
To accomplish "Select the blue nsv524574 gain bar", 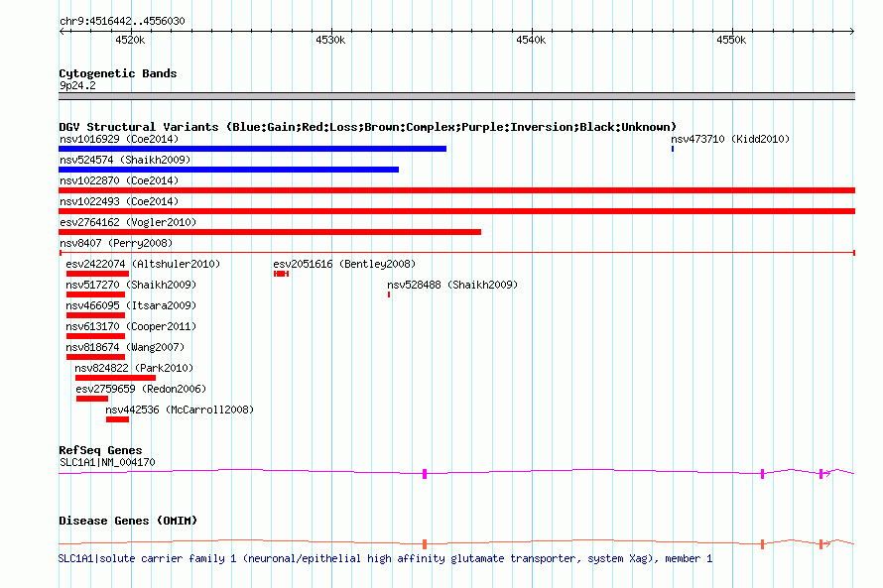I will point(228,170).
